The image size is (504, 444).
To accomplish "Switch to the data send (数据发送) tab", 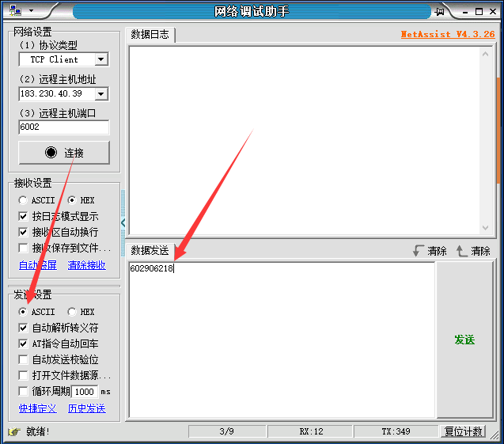I will 150,250.
